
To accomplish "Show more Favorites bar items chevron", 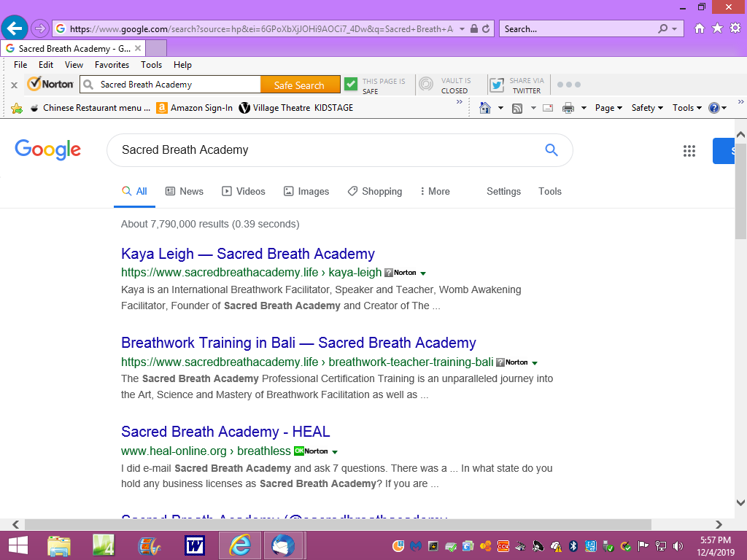I will coord(460,102).
